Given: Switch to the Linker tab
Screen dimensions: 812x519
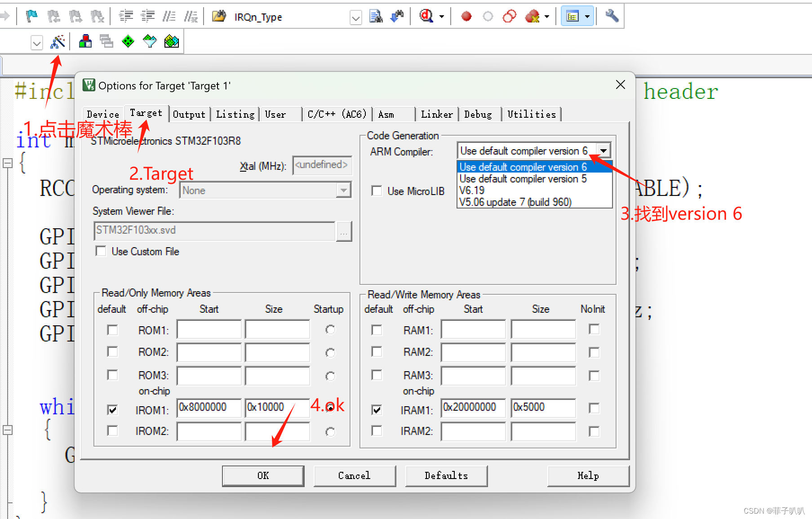Looking at the screenshot, I should pyautogui.click(x=437, y=114).
